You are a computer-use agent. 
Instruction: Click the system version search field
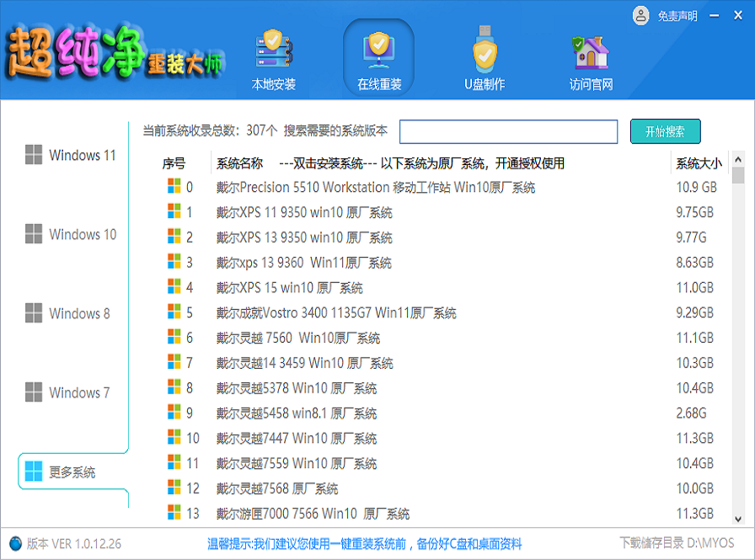pos(508,131)
